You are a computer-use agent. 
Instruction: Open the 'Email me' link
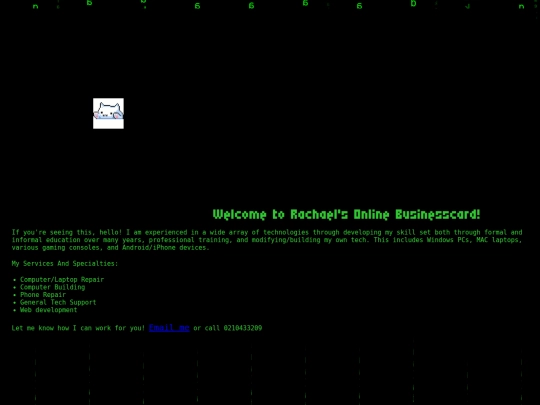169,328
